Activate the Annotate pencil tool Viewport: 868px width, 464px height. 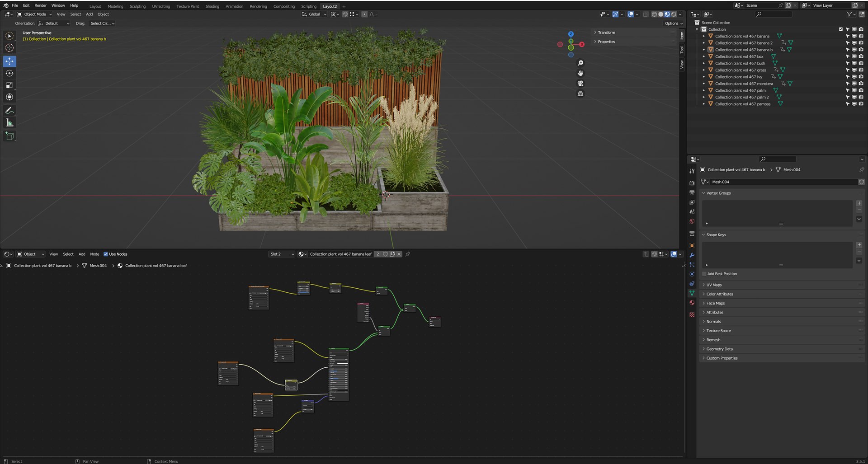9,111
